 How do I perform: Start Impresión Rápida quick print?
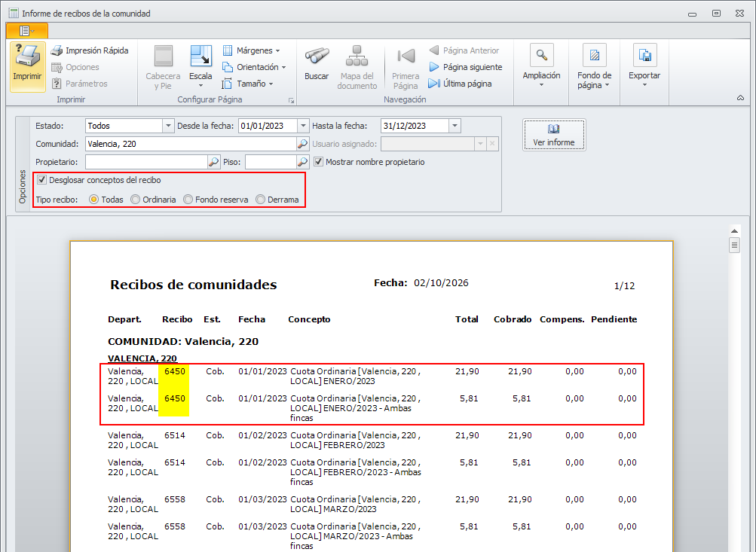(x=90, y=50)
